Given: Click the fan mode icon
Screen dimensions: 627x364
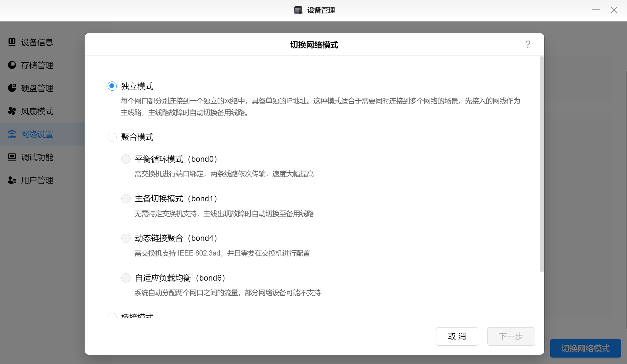Looking at the screenshot, I should click(12, 111).
